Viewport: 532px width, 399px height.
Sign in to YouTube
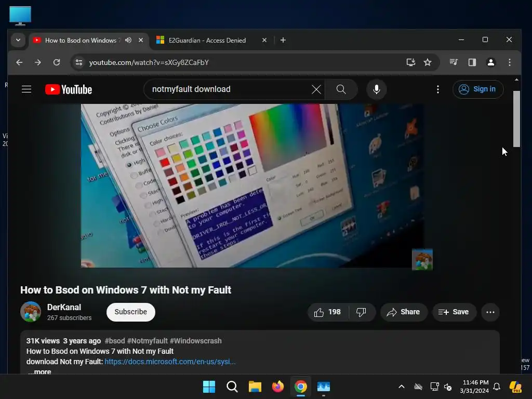coord(478,89)
